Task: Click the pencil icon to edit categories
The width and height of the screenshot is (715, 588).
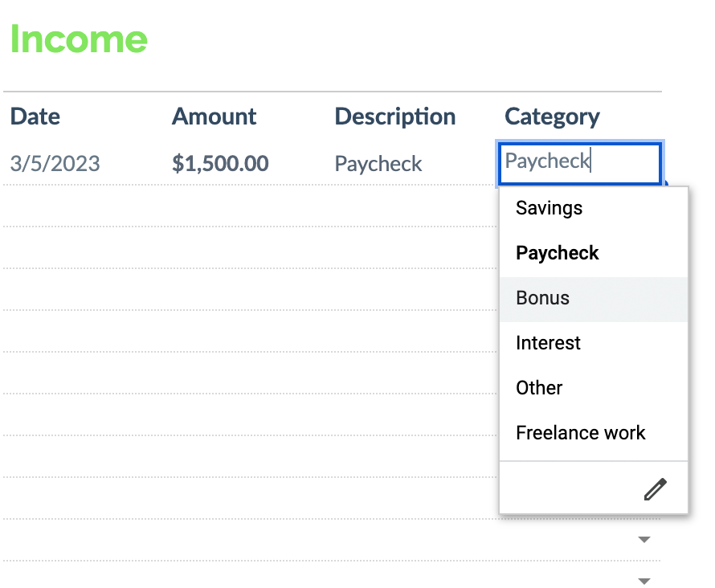Action: tap(656, 488)
